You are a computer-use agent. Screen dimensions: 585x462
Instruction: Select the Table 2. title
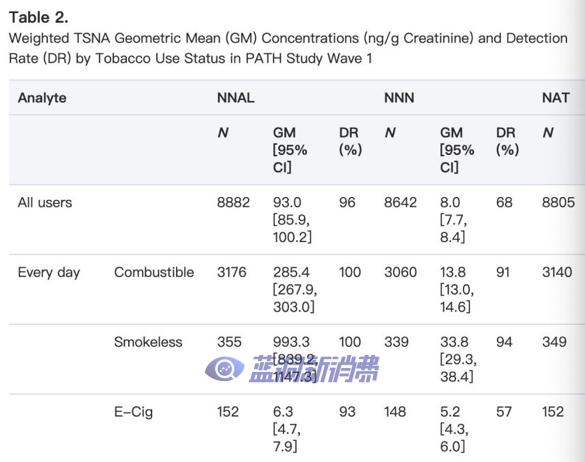tap(39, 18)
